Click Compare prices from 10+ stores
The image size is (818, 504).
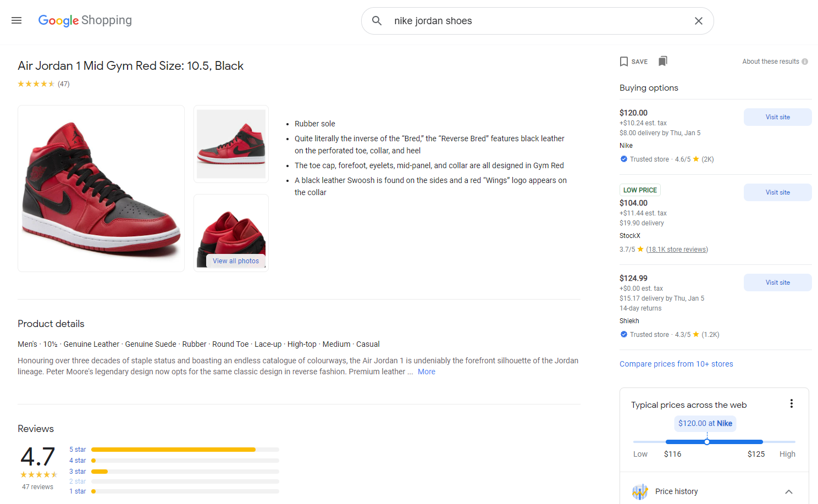pos(676,364)
